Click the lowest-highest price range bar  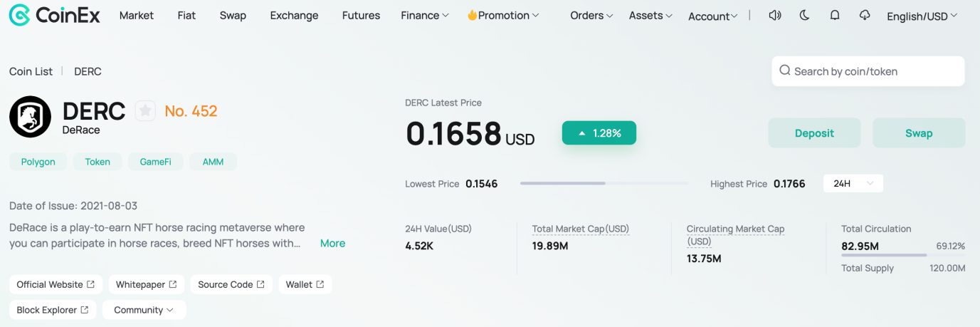click(x=604, y=184)
